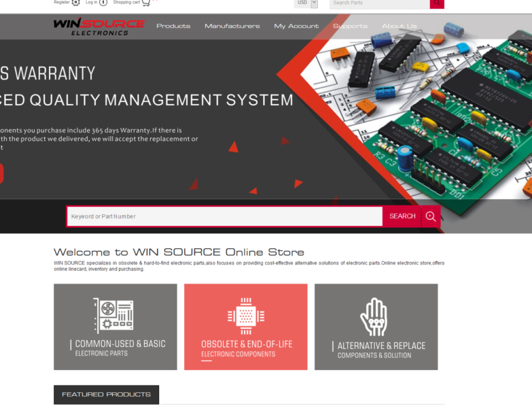Viewport: 532px width, 408px height.
Task: Click the Register gear icon
Action: (x=75, y=3)
